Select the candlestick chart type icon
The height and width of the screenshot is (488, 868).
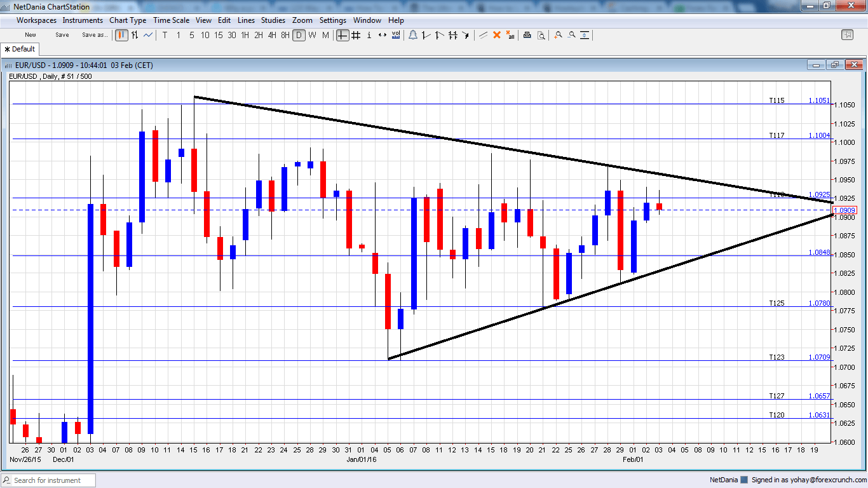coord(121,36)
